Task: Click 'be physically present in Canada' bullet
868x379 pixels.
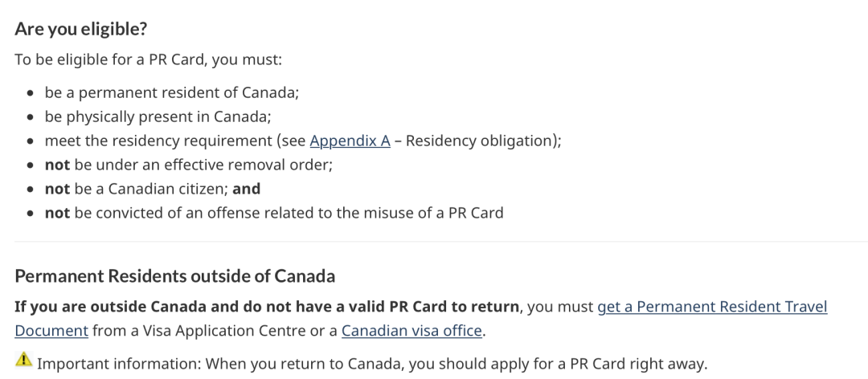Action: (158, 116)
